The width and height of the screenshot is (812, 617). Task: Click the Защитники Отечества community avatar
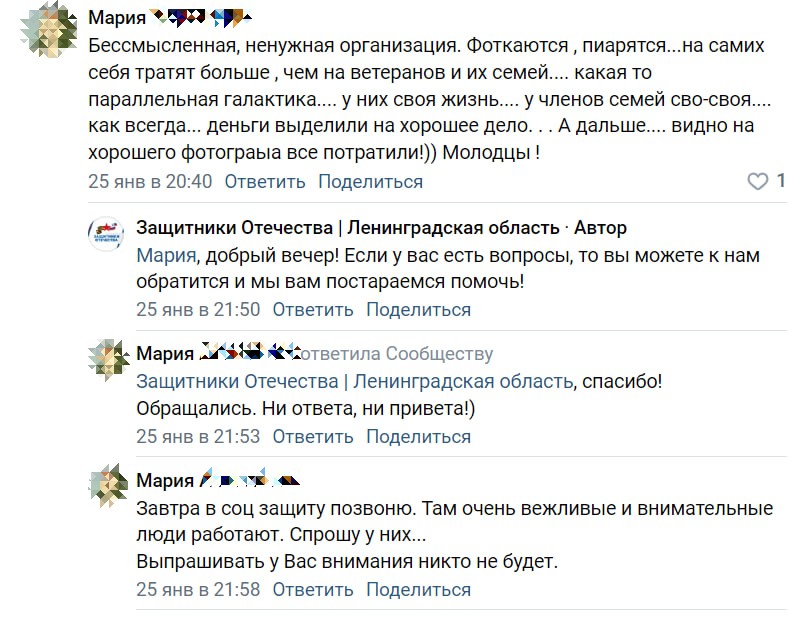tap(106, 233)
